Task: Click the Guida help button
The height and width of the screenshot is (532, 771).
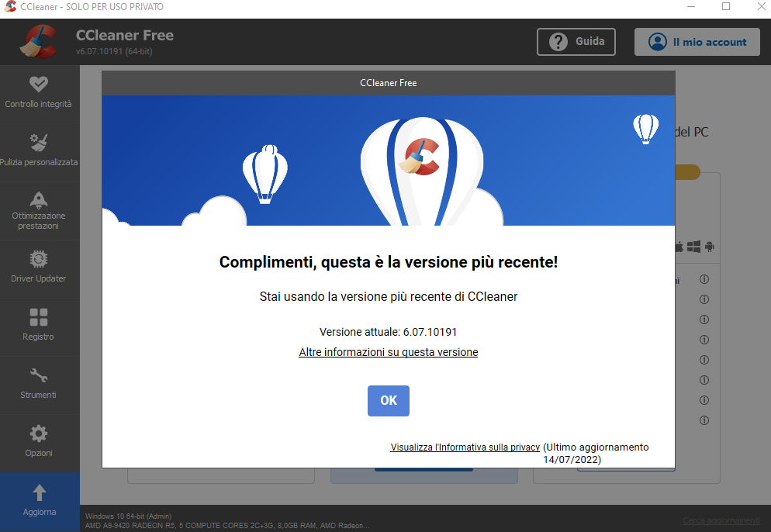Action: (x=576, y=42)
